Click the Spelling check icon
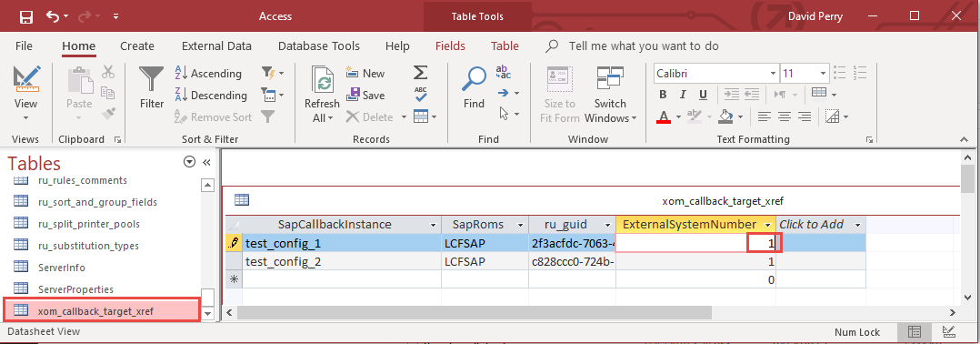The height and width of the screenshot is (344, 980). tap(421, 94)
